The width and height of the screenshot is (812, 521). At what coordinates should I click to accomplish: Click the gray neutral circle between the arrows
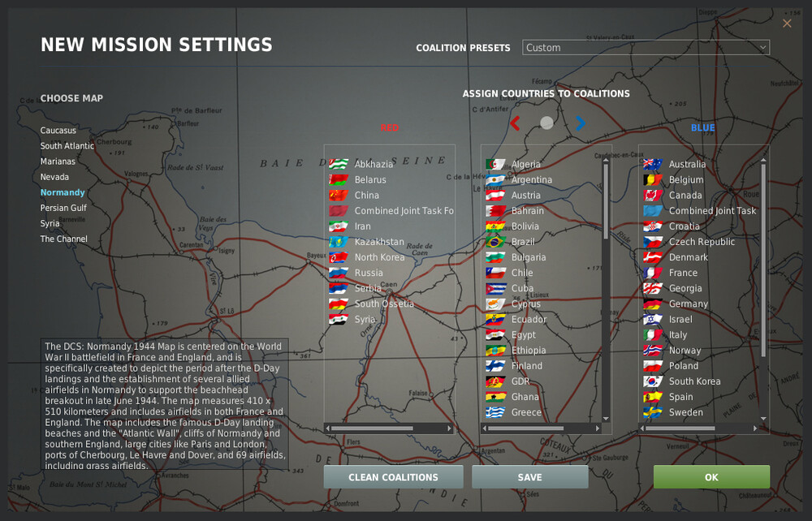click(546, 123)
